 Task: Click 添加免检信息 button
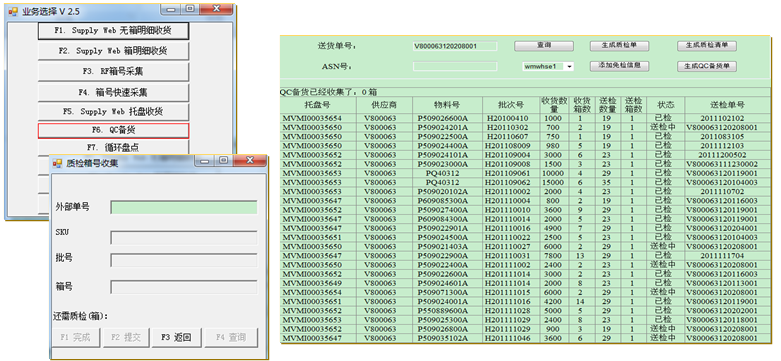[620, 66]
